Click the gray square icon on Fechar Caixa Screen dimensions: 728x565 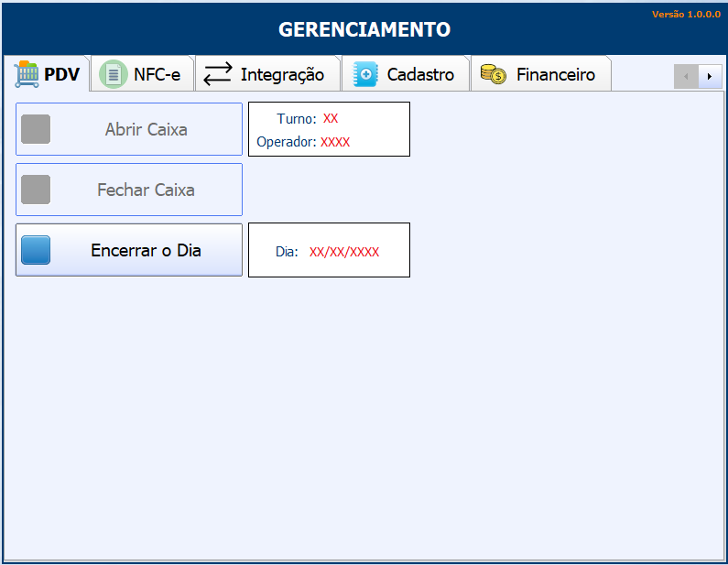(x=36, y=190)
